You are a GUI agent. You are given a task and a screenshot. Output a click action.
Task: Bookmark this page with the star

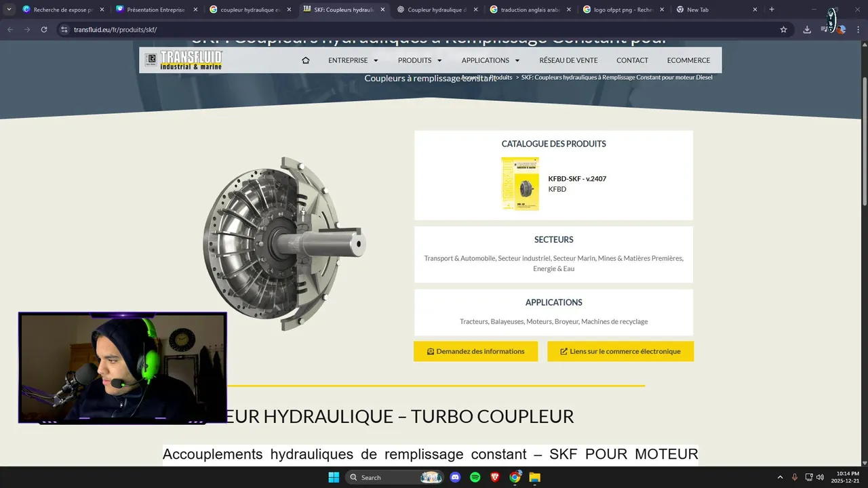783,30
